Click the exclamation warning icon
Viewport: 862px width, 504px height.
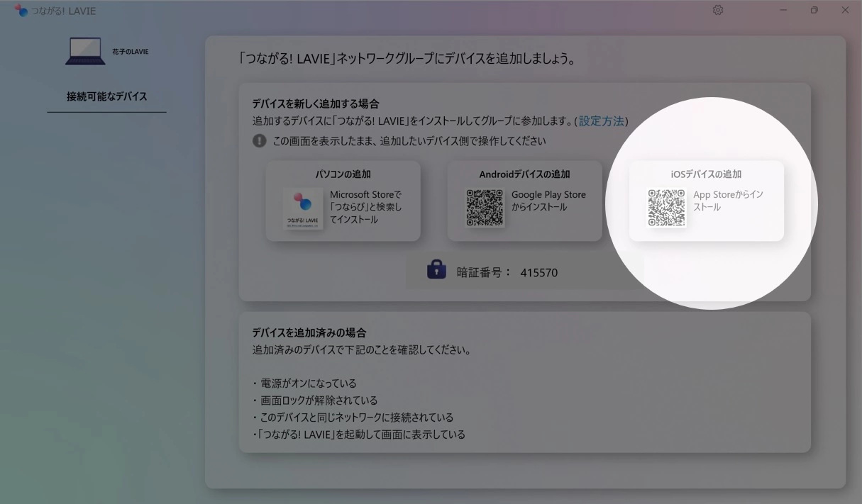[260, 141]
